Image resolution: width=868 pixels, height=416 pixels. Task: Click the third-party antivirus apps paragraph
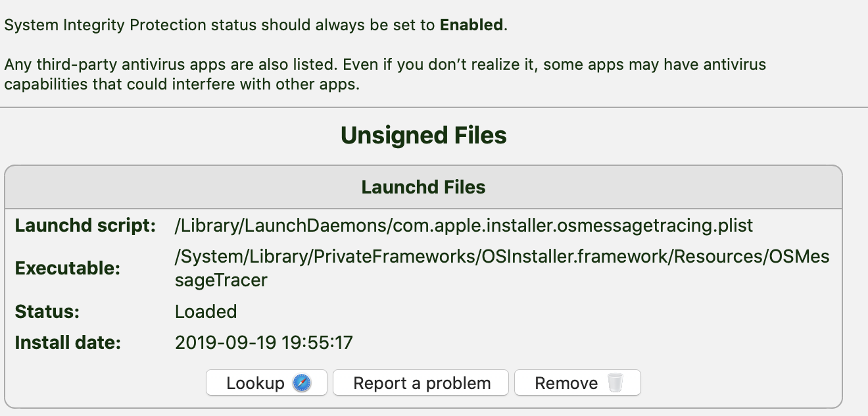coord(385,75)
